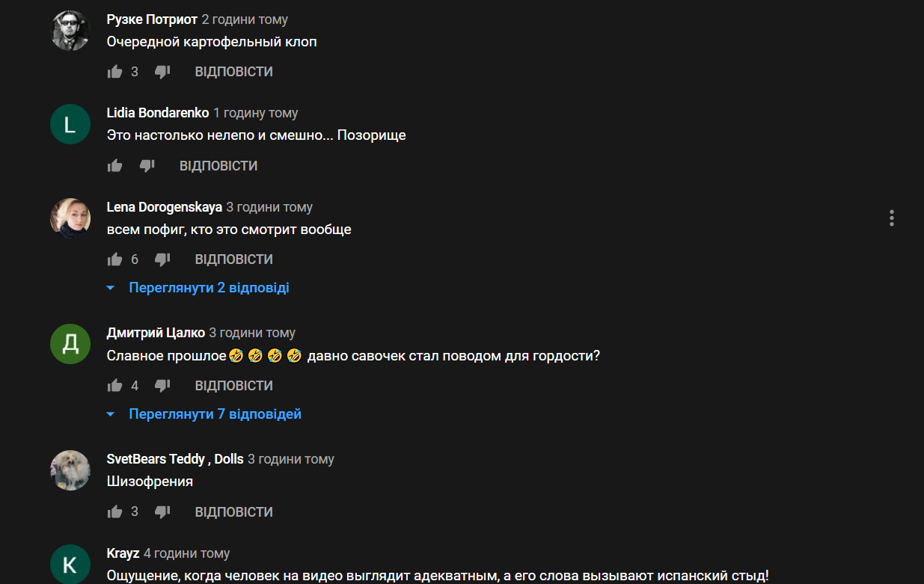Reply to Рузке Потриот's comment

click(x=233, y=72)
